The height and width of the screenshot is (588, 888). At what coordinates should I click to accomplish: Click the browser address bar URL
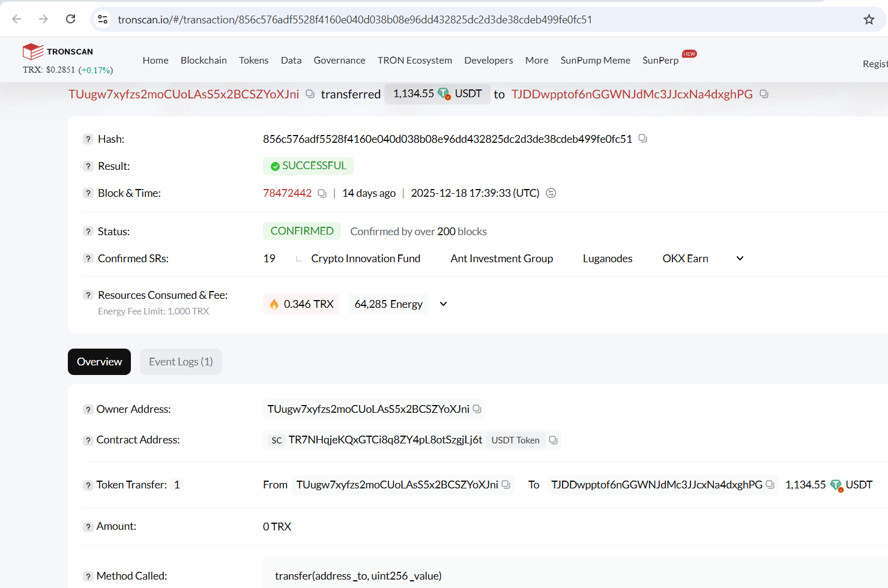[355, 19]
